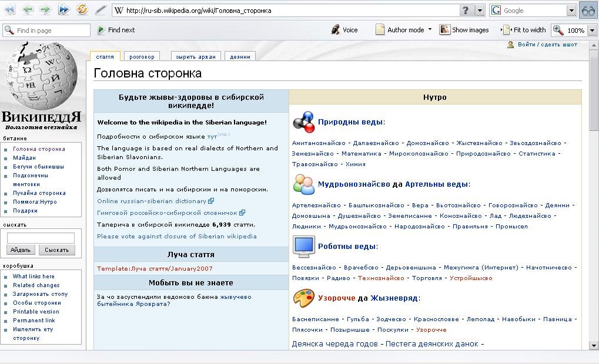Click the page scrollbar down arrow

point(593,346)
